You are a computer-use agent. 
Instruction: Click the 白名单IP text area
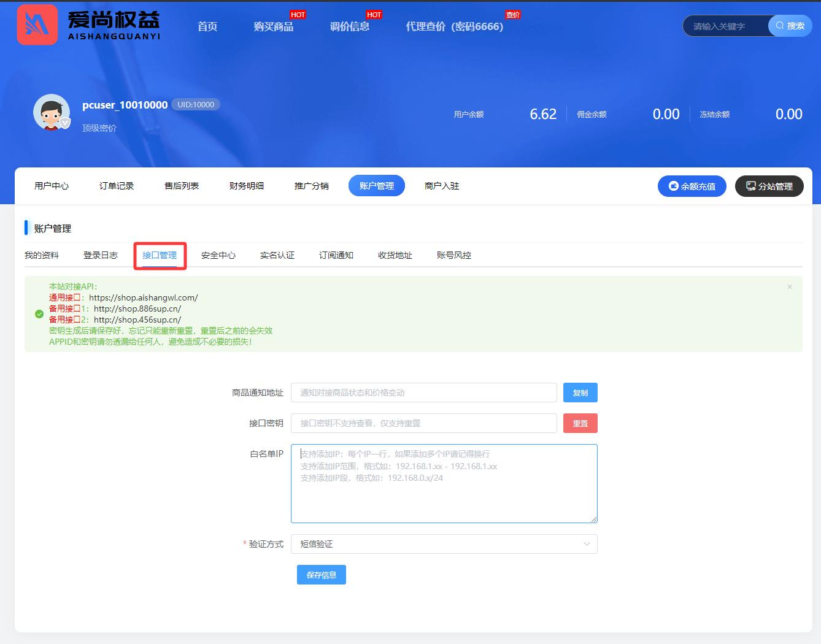coord(444,483)
